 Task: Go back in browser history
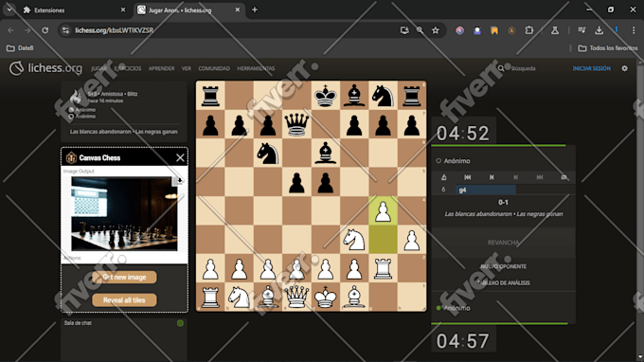[x=10, y=30]
